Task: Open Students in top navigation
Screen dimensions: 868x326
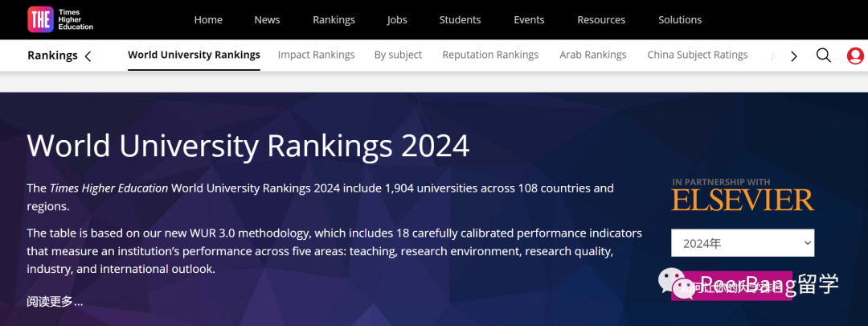Action: (x=460, y=20)
